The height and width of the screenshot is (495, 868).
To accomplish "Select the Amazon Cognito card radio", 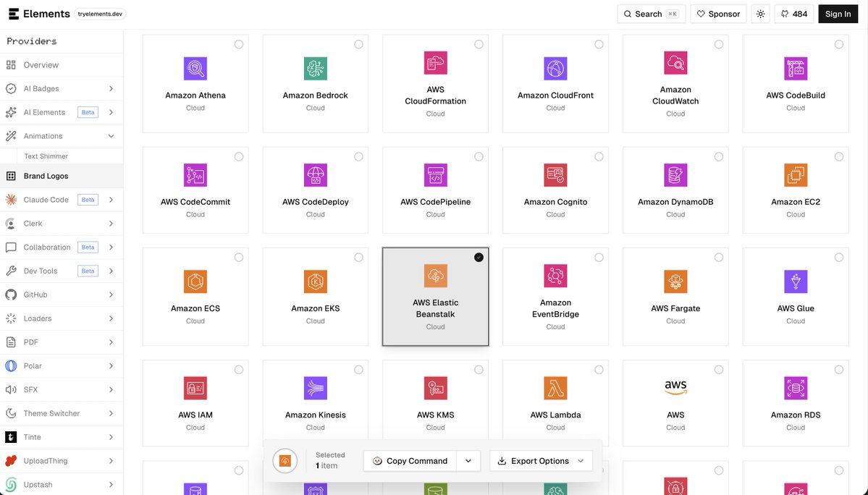I will tap(599, 156).
